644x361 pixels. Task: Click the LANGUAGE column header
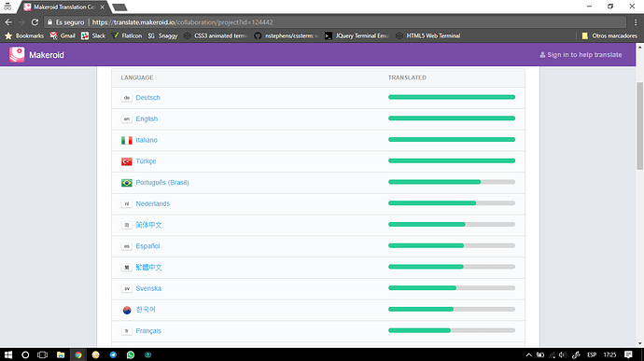point(137,77)
